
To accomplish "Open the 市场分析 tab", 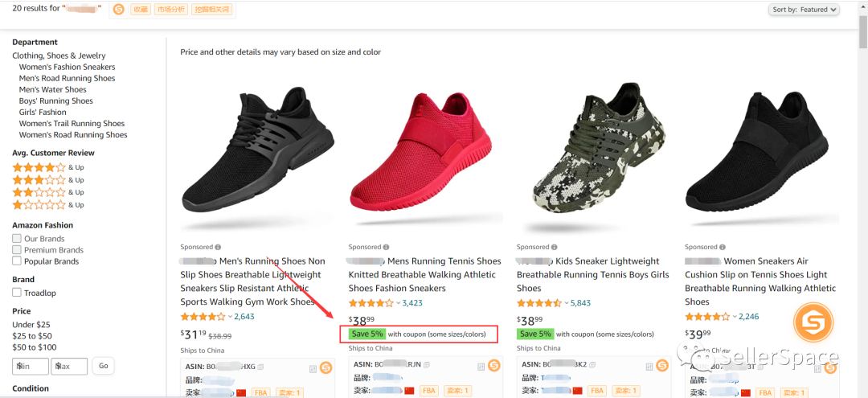I will [170, 10].
